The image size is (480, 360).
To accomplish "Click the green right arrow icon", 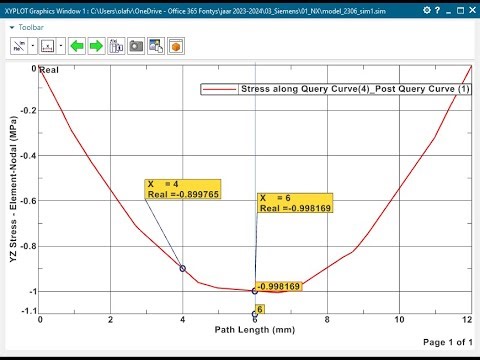I will pos(97,46).
